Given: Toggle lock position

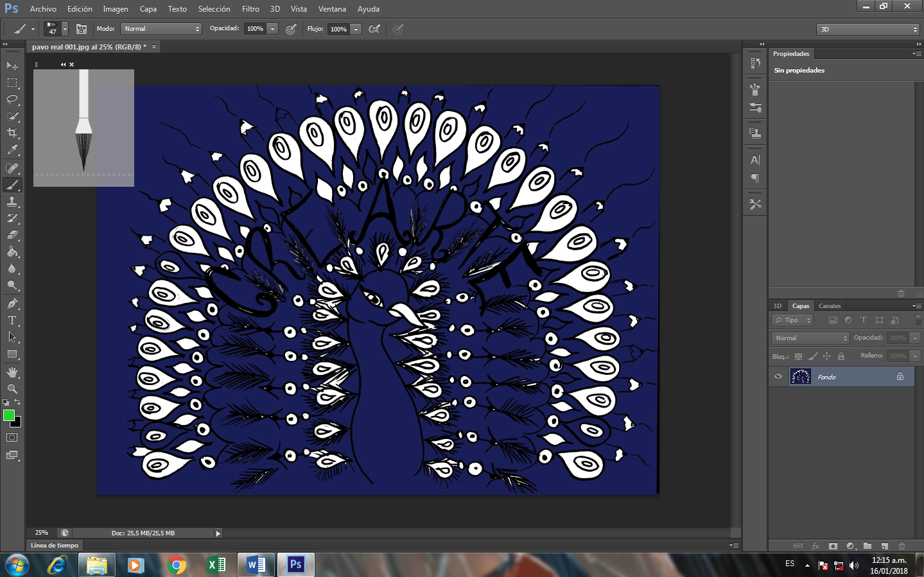Looking at the screenshot, I should pos(827,356).
